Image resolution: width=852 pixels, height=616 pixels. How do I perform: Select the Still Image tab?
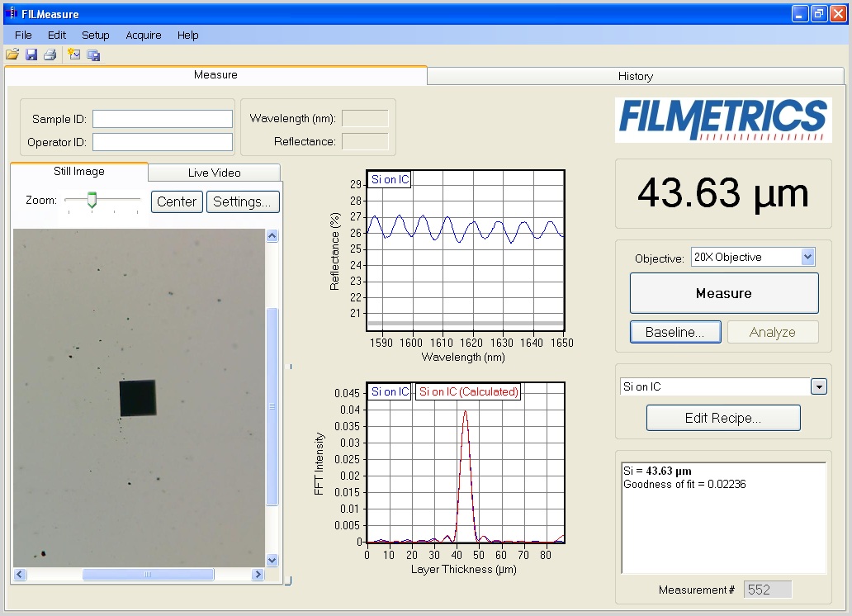(79, 171)
